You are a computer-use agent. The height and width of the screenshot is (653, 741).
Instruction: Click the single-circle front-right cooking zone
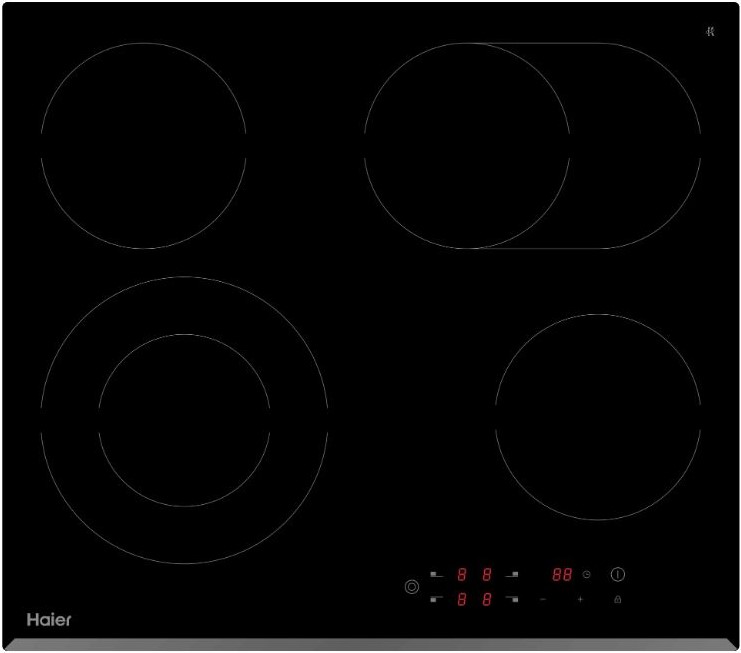(x=598, y=417)
